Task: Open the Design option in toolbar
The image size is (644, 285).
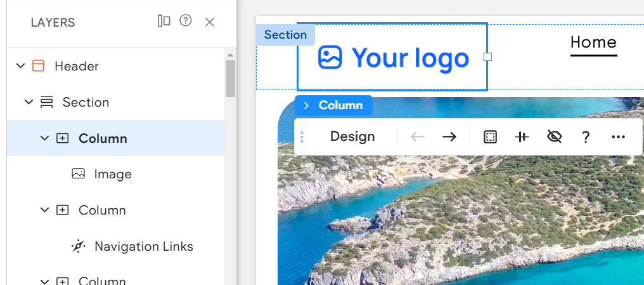Action: pos(352,136)
